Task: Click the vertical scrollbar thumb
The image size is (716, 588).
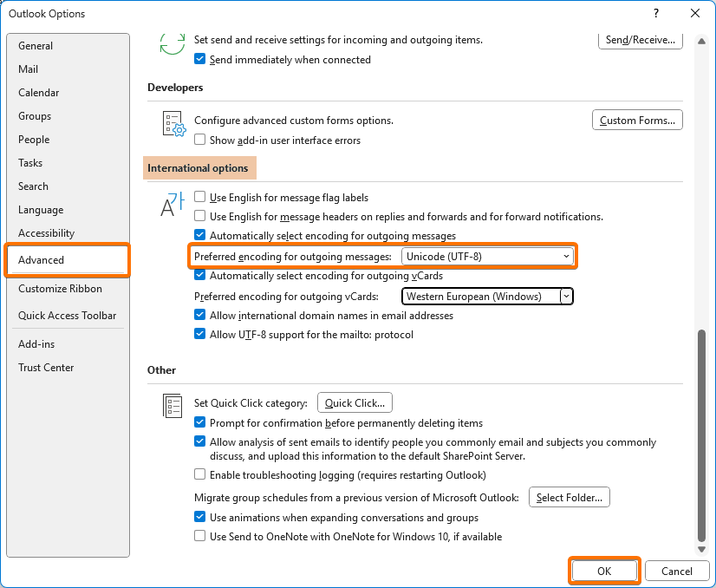Action: [701, 434]
